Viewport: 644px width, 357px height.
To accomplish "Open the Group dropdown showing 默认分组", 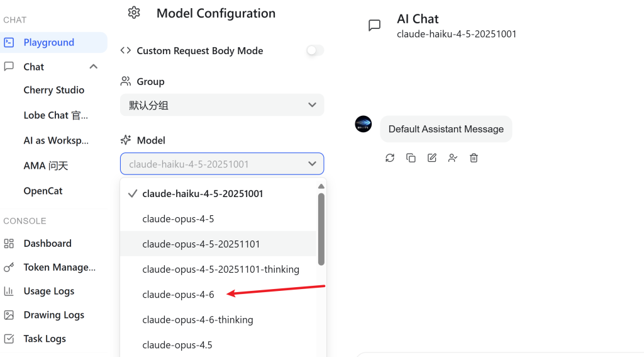I will point(222,105).
